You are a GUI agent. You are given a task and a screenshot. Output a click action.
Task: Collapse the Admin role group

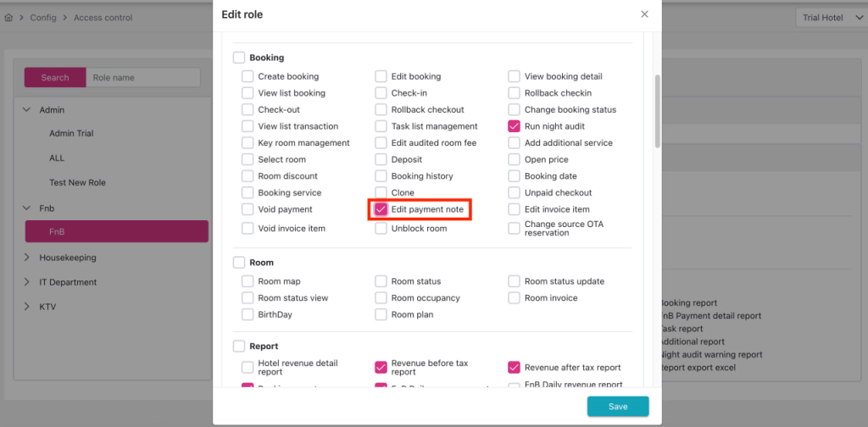coord(26,110)
